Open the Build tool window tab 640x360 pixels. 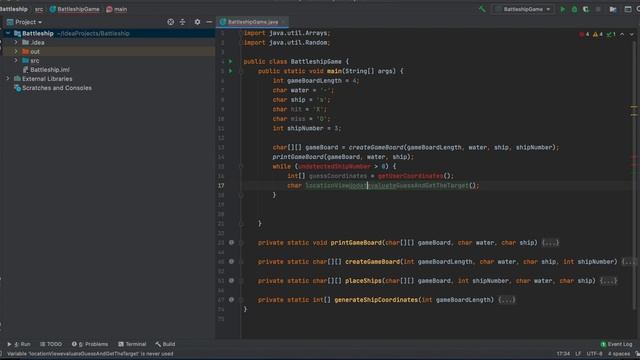click(165, 344)
